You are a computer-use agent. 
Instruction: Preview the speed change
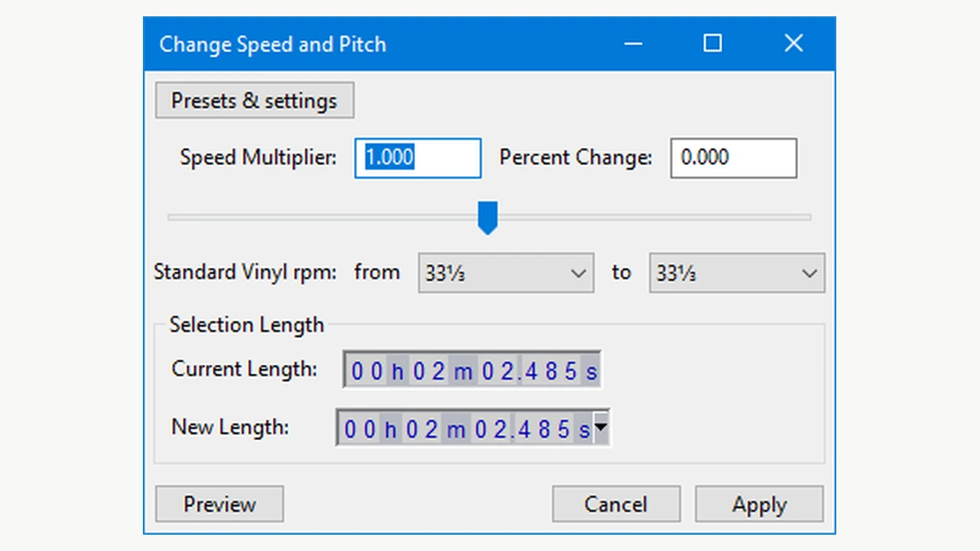pyautogui.click(x=219, y=504)
